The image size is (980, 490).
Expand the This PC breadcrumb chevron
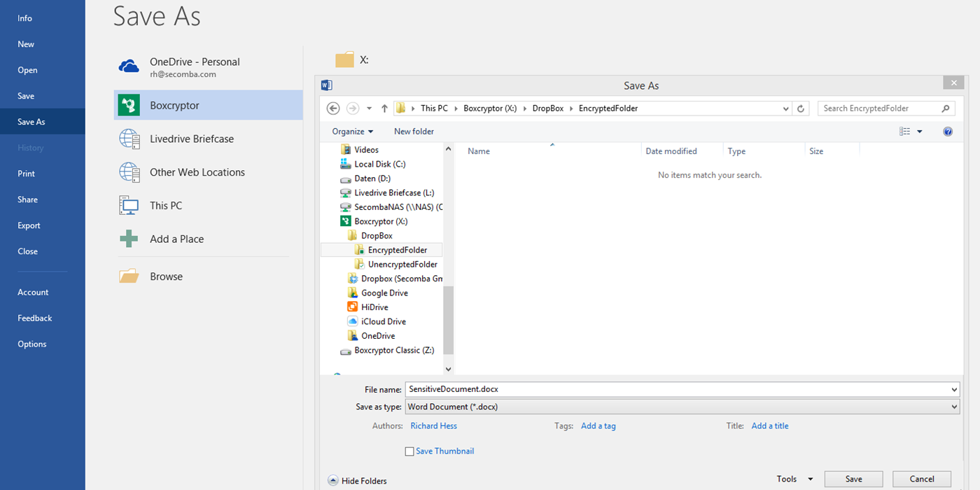pos(456,108)
